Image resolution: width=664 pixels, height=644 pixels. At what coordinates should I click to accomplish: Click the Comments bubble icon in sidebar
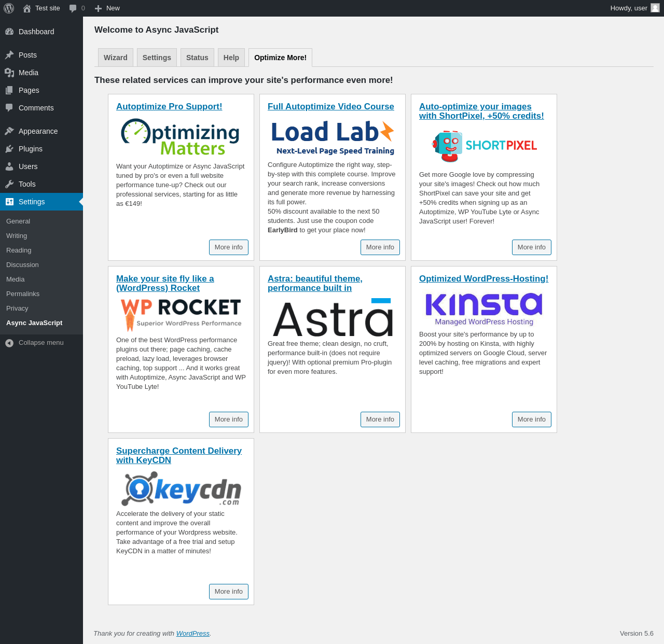(x=9, y=108)
